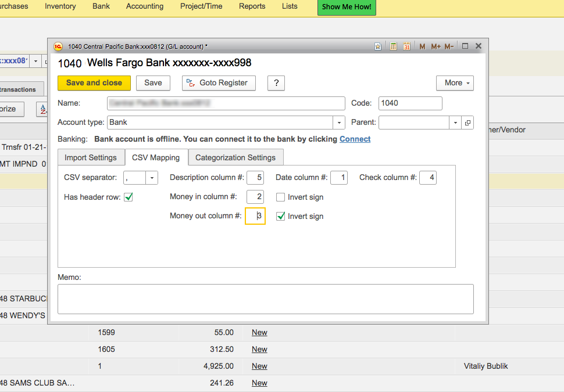Open the Project/Time menu

(201, 6)
